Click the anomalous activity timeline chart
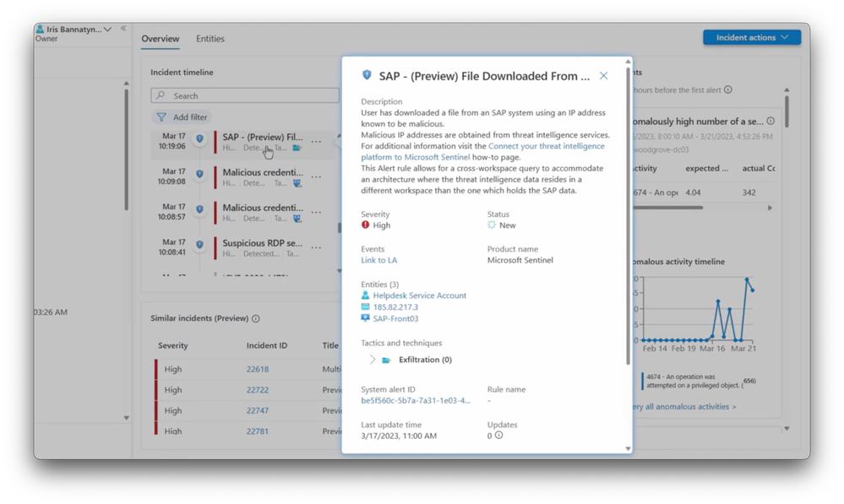Image resolution: width=844 pixels, height=504 pixels. (x=697, y=309)
